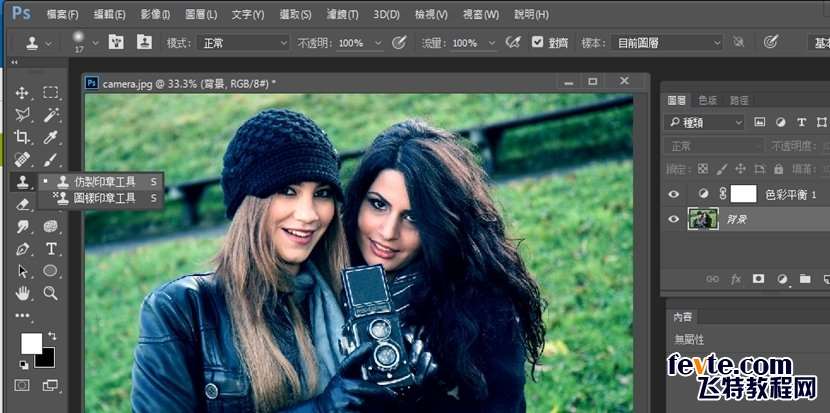Open the 樣本 sample source dropdown
This screenshot has width=830, height=413.
coord(667,43)
